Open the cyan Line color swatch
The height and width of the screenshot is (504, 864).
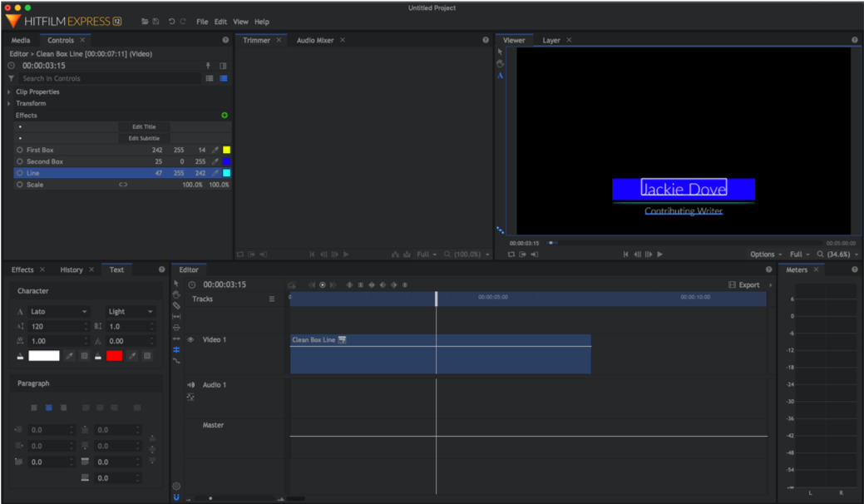(x=226, y=173)
